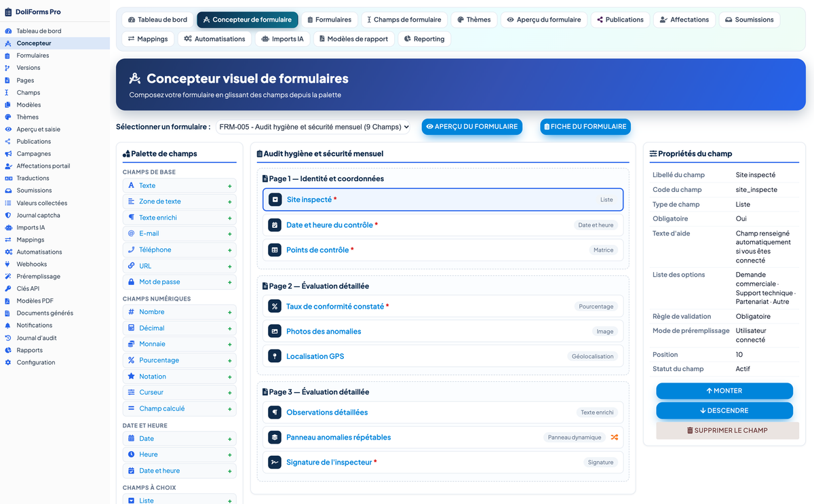
Task: Add the Curseur field from the palette
Action: tap(180, 393)
